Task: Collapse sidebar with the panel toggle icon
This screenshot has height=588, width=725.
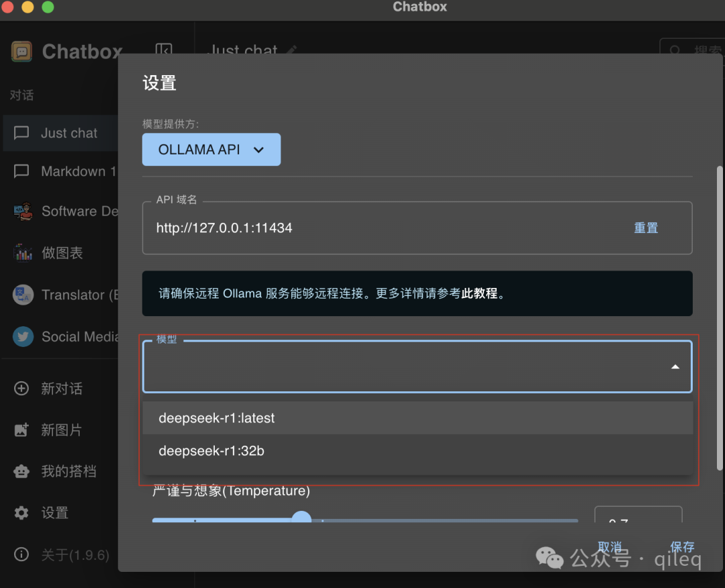Action: (164, 49)
